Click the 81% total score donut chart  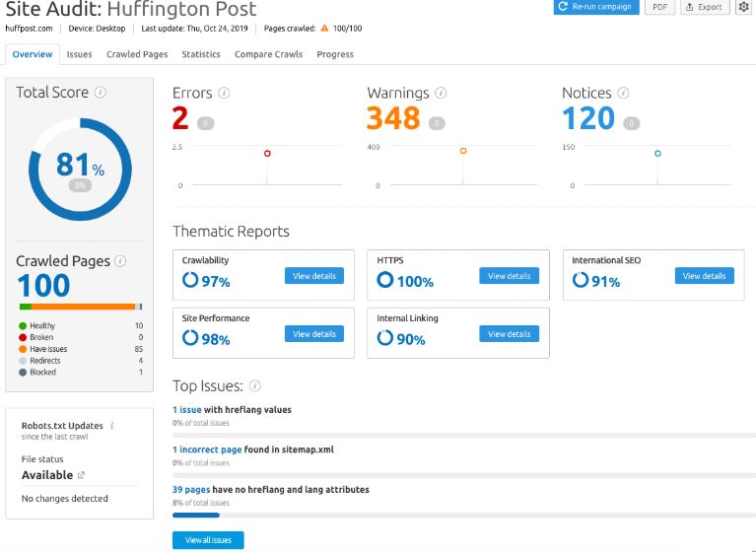click(80, 170)
